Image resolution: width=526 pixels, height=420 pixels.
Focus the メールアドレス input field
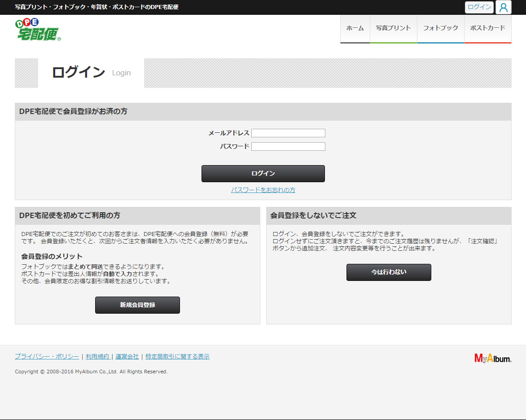(288, 133)
